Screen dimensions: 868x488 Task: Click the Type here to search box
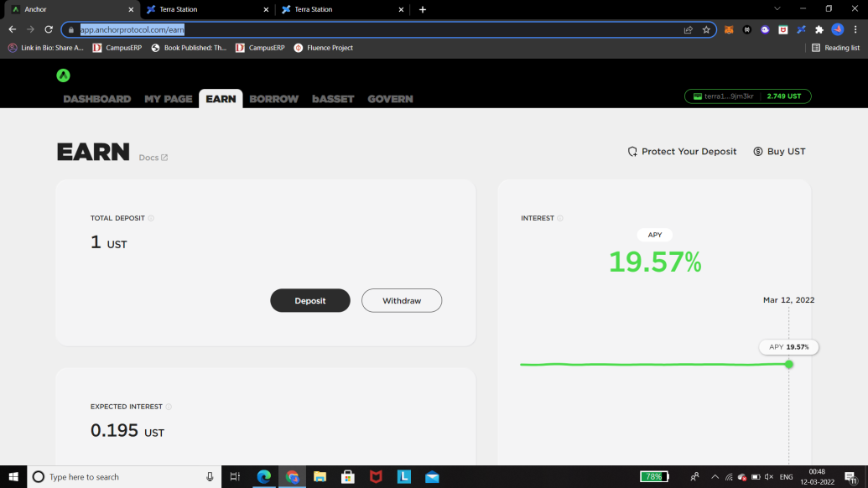pos(124,477)
